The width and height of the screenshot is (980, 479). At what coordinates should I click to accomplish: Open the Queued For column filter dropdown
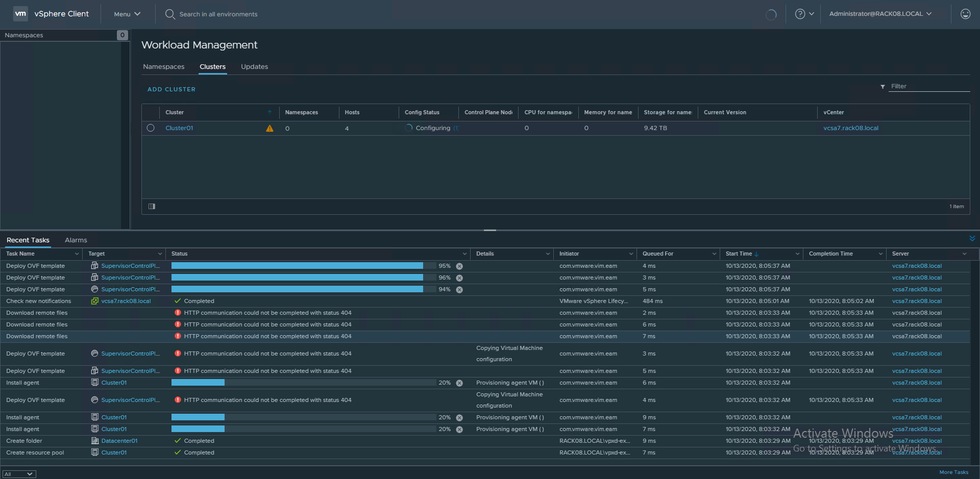coord(714,254)
